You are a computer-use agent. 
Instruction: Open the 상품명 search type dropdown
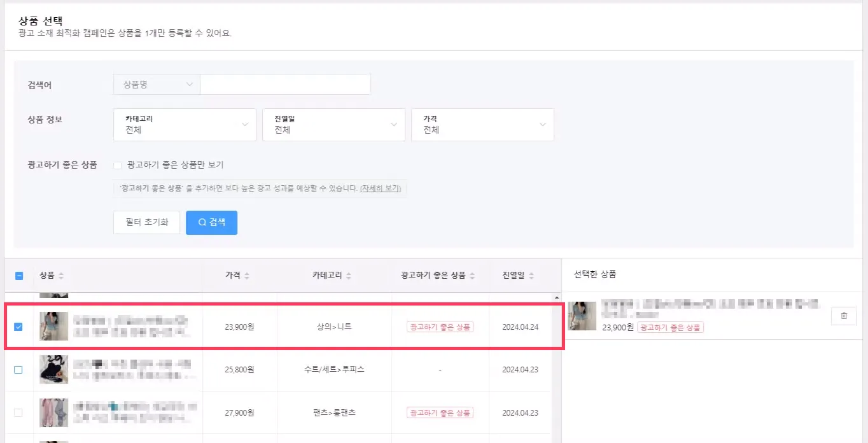tap(156, 85)
